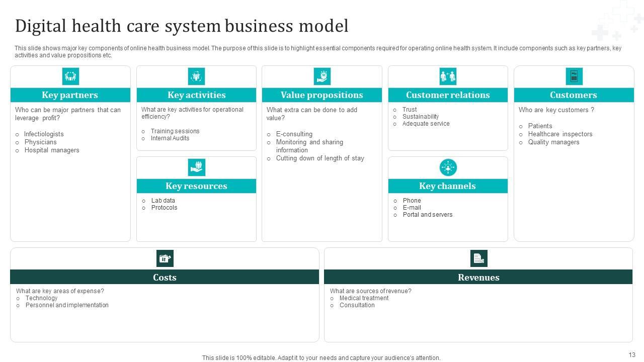Select the 100% editable footer text

tap(321, 358)
